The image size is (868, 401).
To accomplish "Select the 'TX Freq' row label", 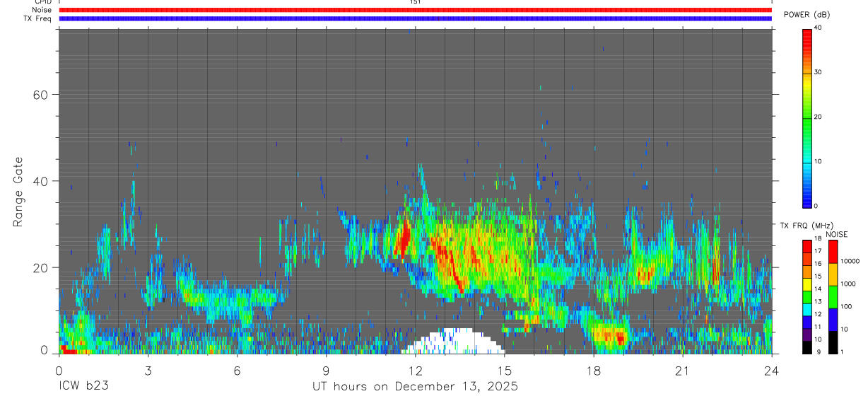I will pos(37,18).
